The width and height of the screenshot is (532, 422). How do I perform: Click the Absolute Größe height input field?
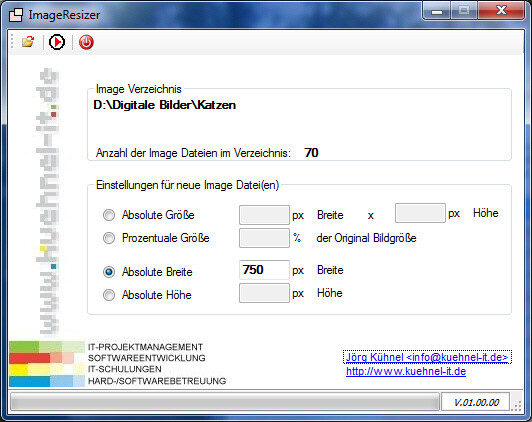point(420,213)
